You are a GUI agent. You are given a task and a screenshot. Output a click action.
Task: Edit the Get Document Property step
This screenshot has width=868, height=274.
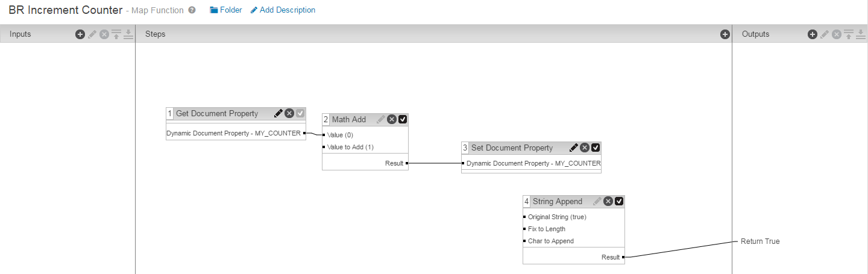(x=278, y=113)
